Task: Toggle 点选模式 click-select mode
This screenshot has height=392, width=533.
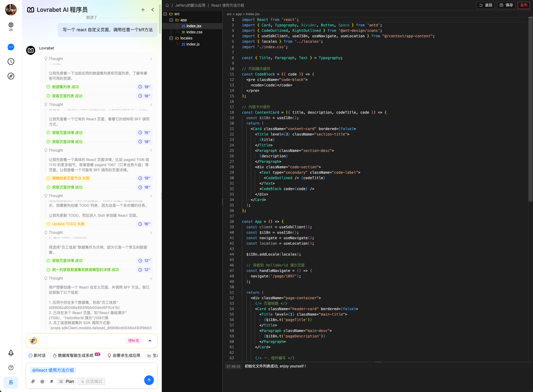Action: click(x=91, y=381)
